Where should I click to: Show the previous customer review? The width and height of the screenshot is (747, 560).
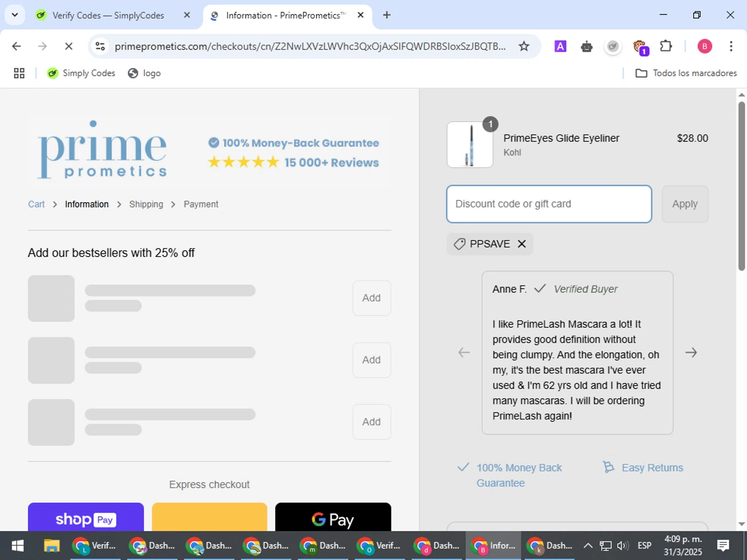pos(464,352)
